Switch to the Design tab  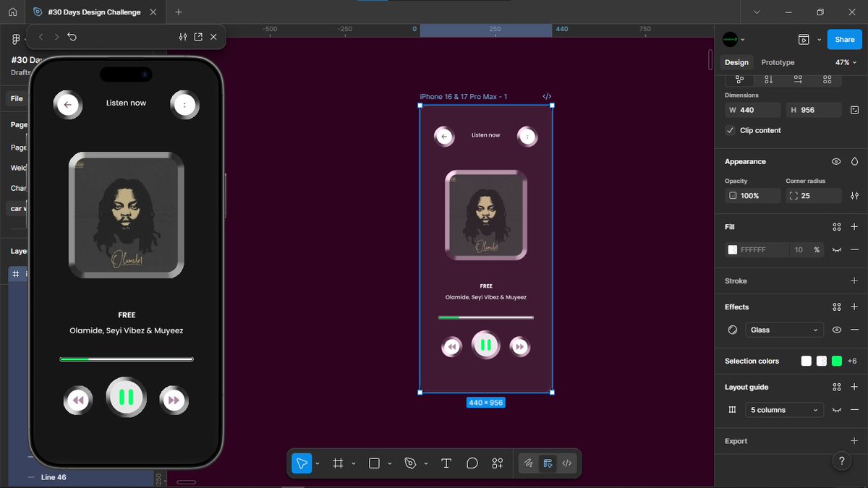[x=736, y=62]
